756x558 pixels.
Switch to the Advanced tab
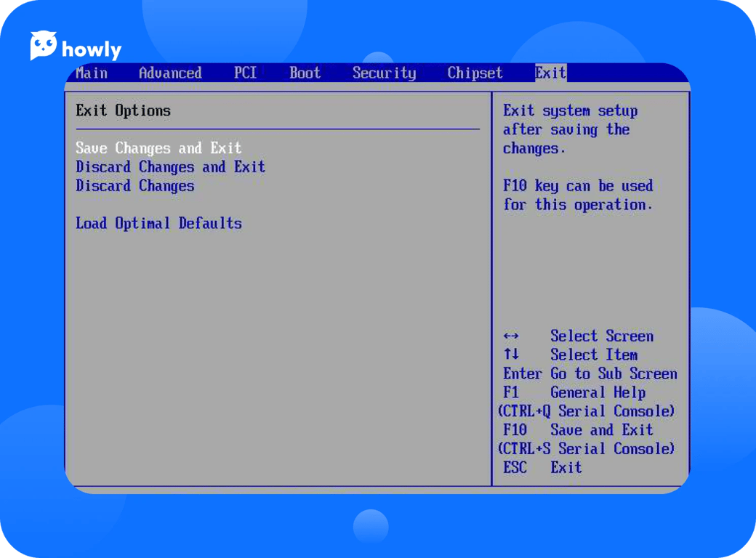(x=170, y=73)
